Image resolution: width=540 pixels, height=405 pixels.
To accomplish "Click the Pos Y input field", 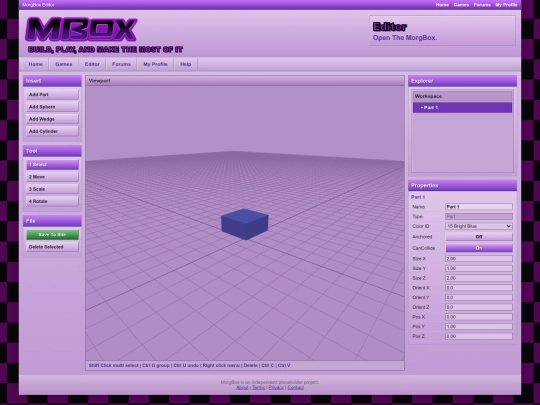I will (x=479, y=326).
